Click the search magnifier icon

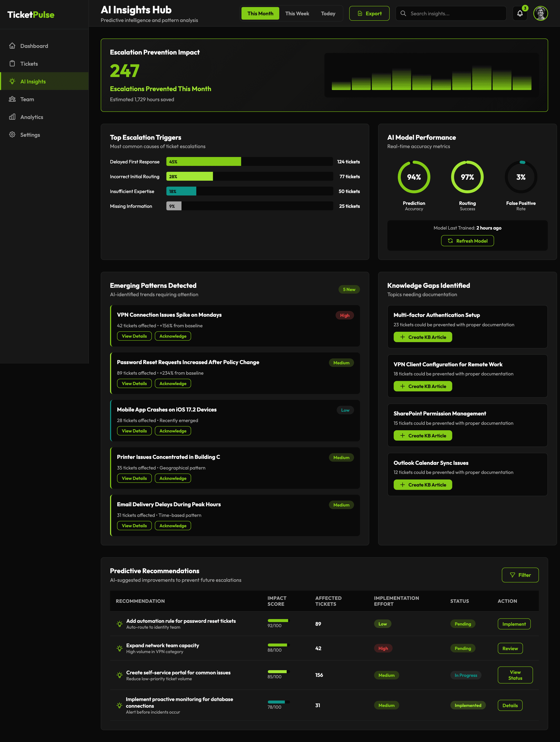tap(403, 13)
